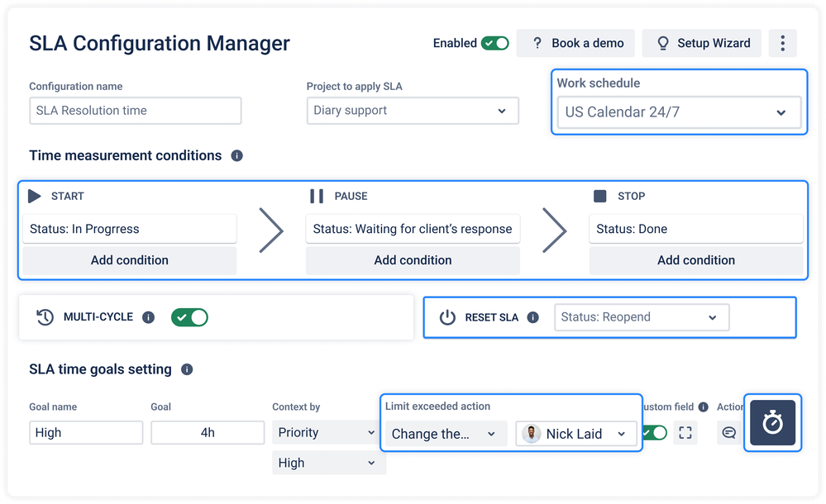Click the Book a demo button

[576, 43]
